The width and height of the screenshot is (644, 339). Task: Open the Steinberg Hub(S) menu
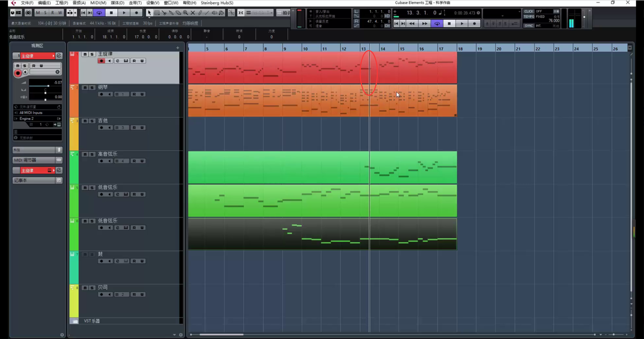(x=217, y=3)
